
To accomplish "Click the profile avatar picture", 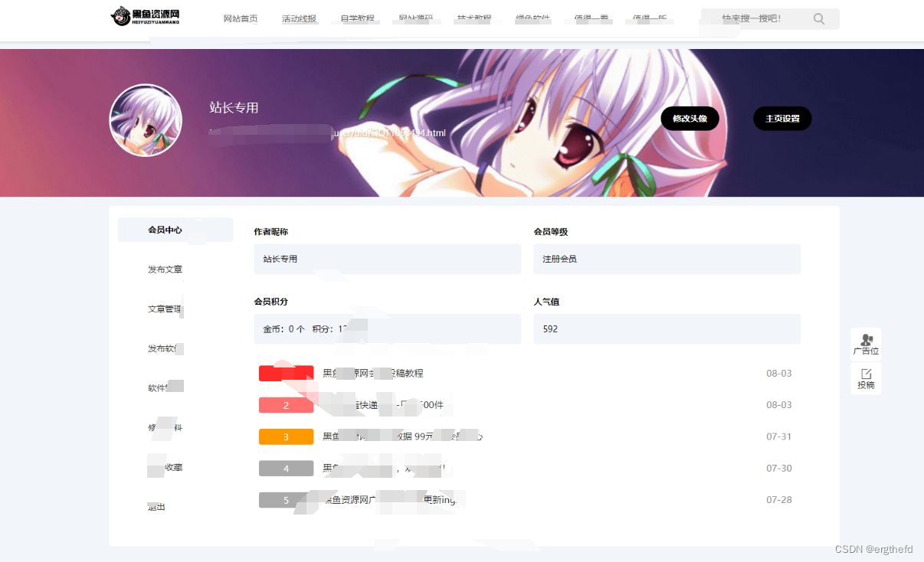I will coord(146,120).
